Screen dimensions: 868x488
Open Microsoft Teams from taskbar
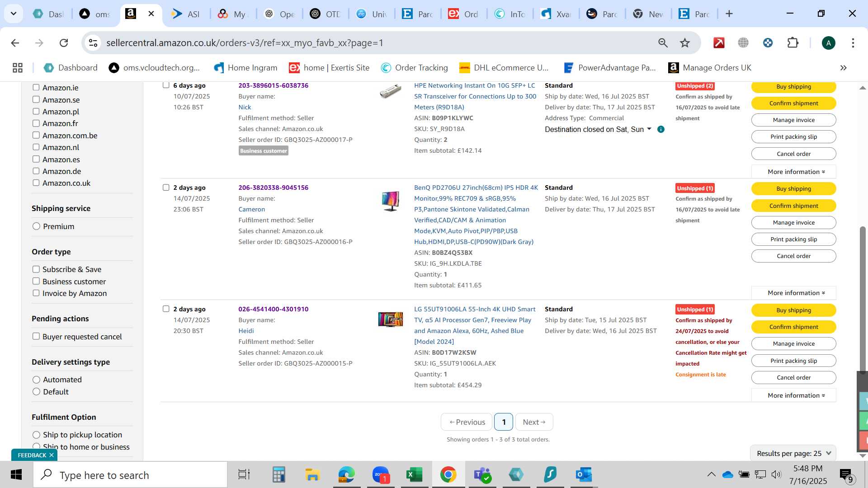(x=482, y=475)
